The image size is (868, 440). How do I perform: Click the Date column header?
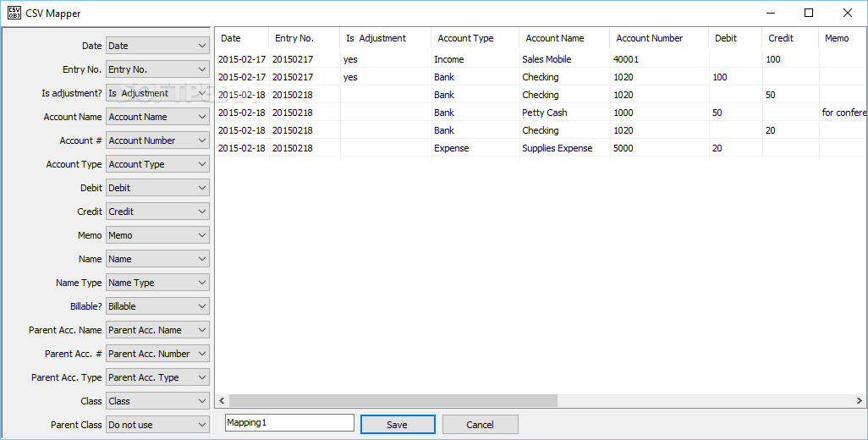pos(242,38)
